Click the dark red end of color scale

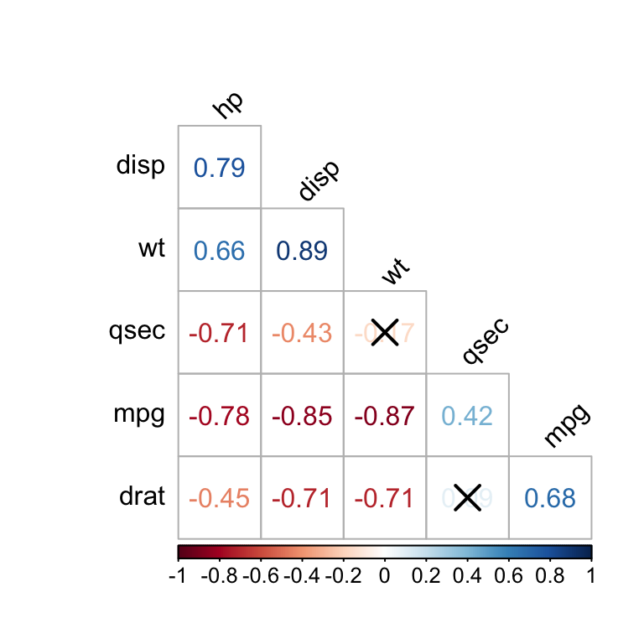pyautogui.click(x=182, y=551)
